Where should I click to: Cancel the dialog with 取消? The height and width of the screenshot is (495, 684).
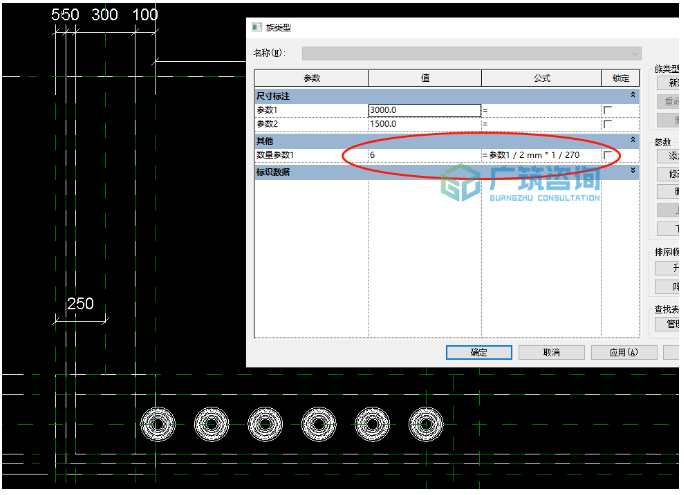click(551, 352)
